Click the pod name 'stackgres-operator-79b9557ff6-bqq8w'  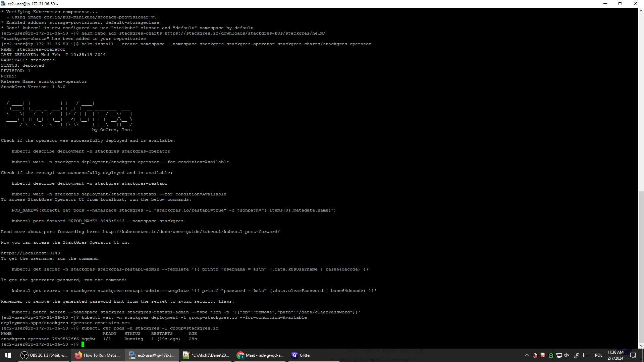point(48,339)
